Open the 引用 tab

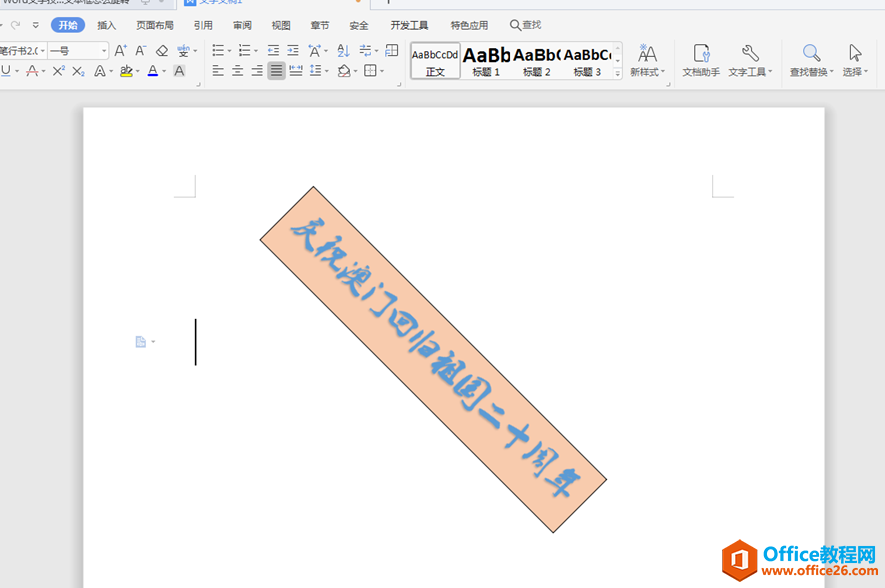coord(203,25)
